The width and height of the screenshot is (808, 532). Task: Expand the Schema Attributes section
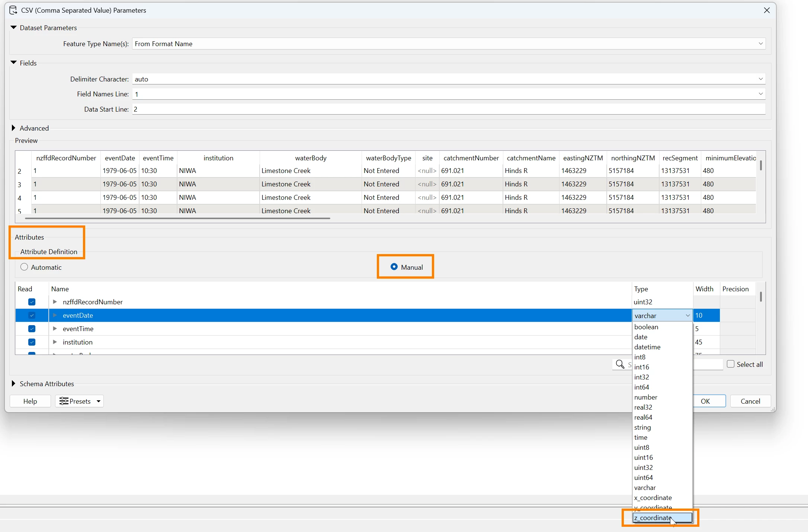click(14, 384)
